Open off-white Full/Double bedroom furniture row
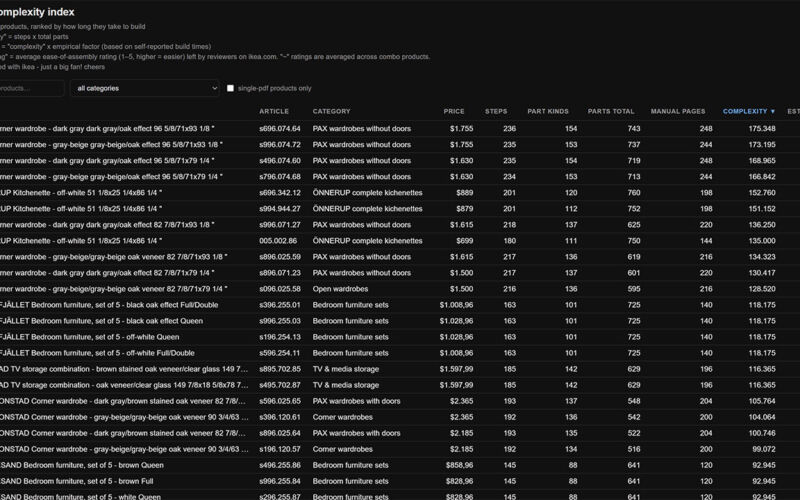 pyautogui.click(x=400, y=353)
